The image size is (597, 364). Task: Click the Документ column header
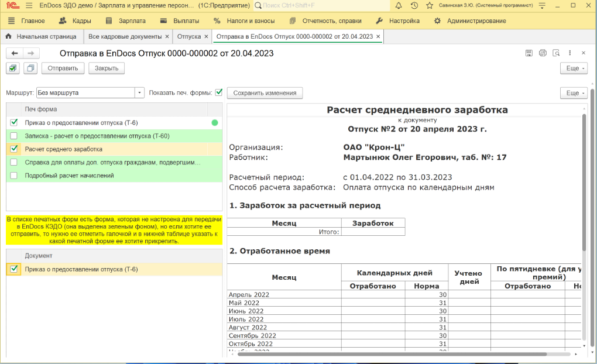click(121, 256)
